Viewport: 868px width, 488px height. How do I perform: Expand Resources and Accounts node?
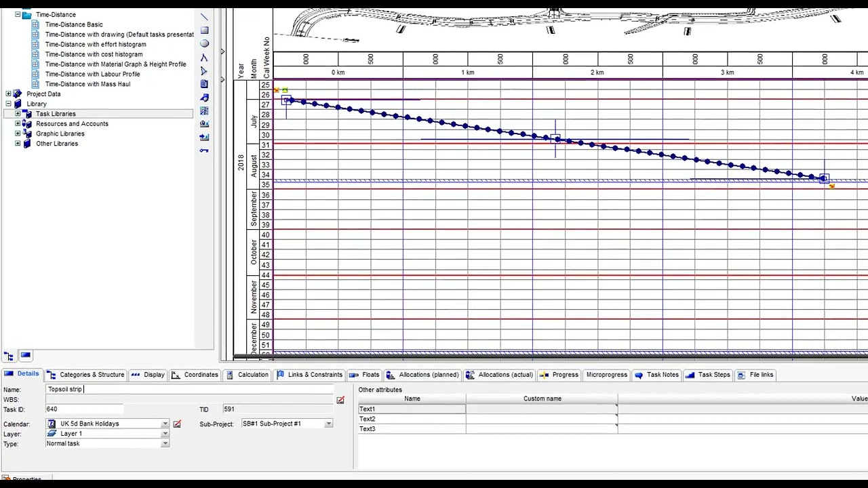18,124
